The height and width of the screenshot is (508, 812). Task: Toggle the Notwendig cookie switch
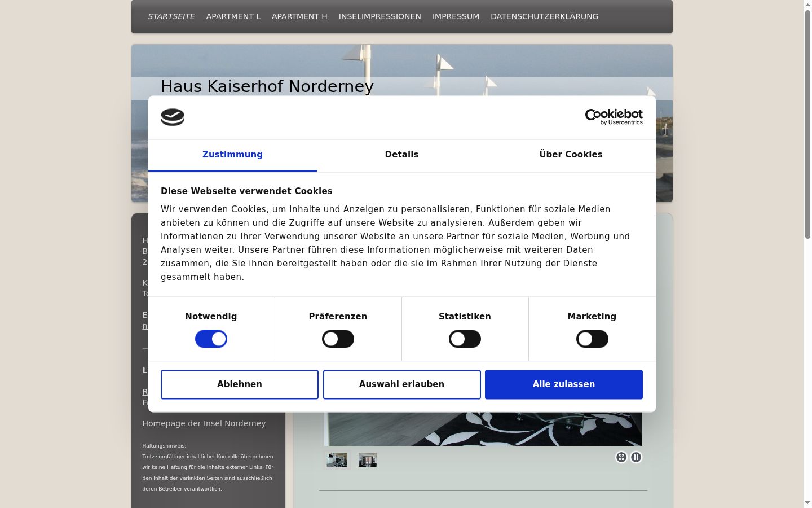pyautogui.click(x=211, y=339)
